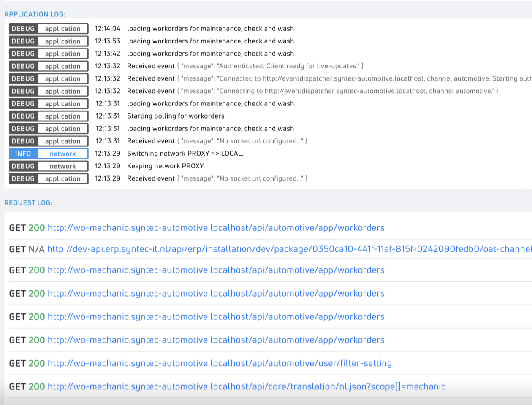Screen dimensions: 532x405
Task: Click the N/A status in request log
Action: (36, 249)
